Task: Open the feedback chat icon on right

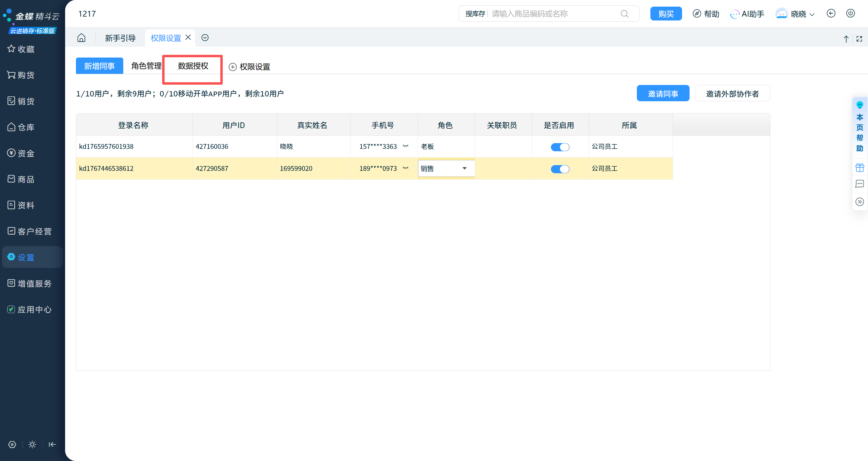Action: click(x=860, y=184)
